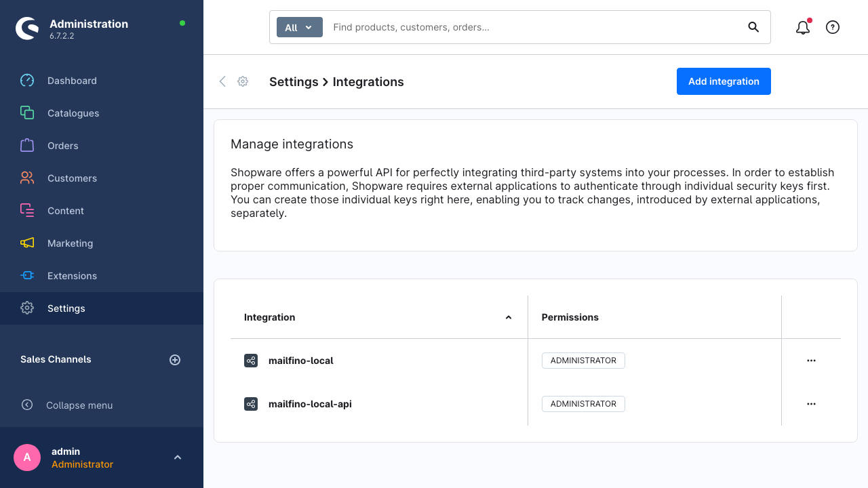Image resolution: width=868 pixels, height=488 pixels.
Task: Click the collapse menu arrow icon
Action: coord(27,405)
